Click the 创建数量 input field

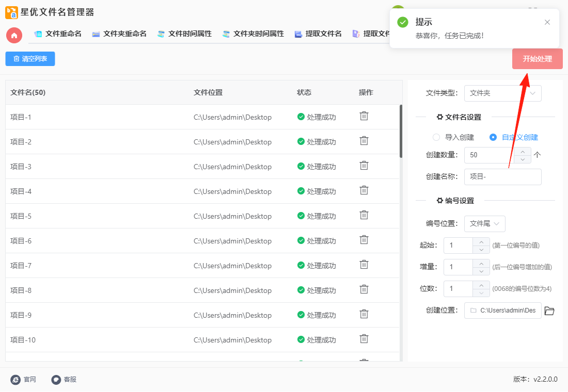click(489, 155)
